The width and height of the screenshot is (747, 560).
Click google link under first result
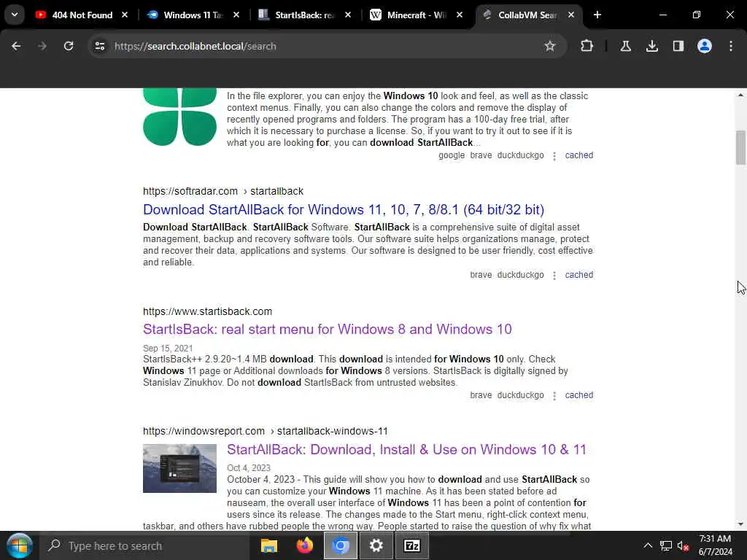point(451,155)
